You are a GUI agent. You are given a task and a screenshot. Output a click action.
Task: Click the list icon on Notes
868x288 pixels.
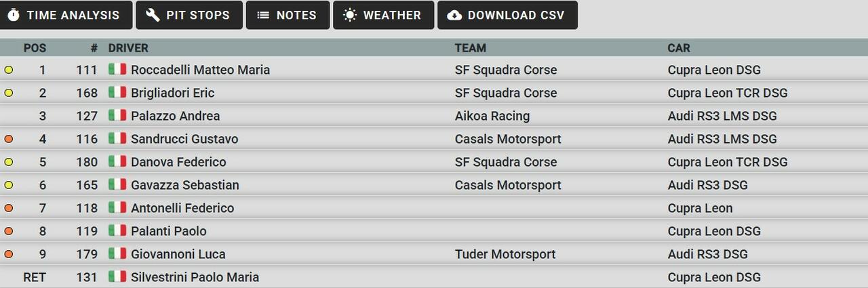click(x=263, y=15)
